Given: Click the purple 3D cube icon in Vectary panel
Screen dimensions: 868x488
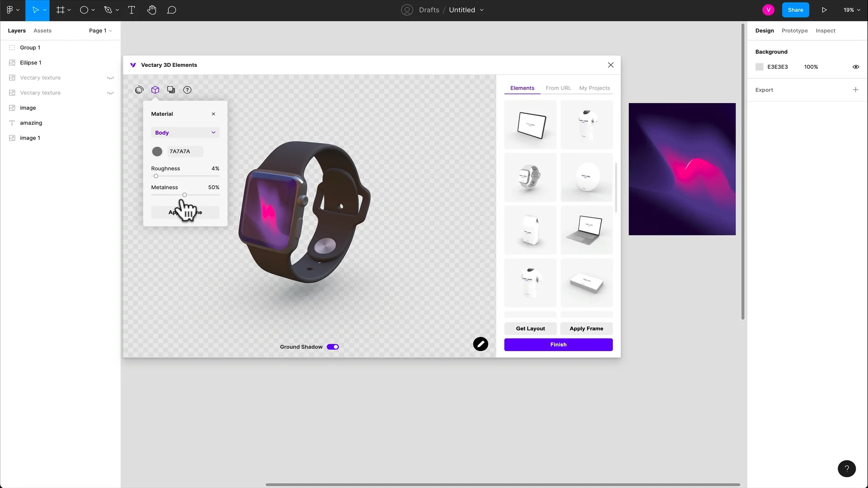Looking at the screenshot, I should coord(155,89).
